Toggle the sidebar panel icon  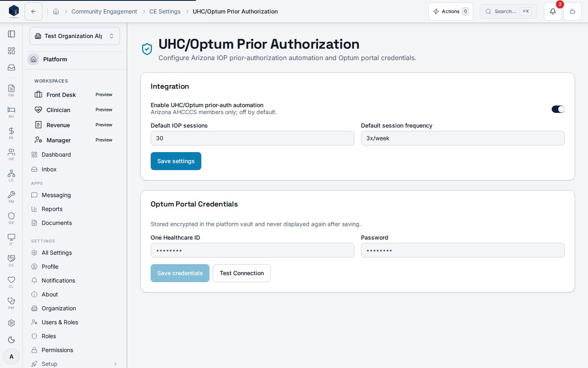[x=11, y=34]
